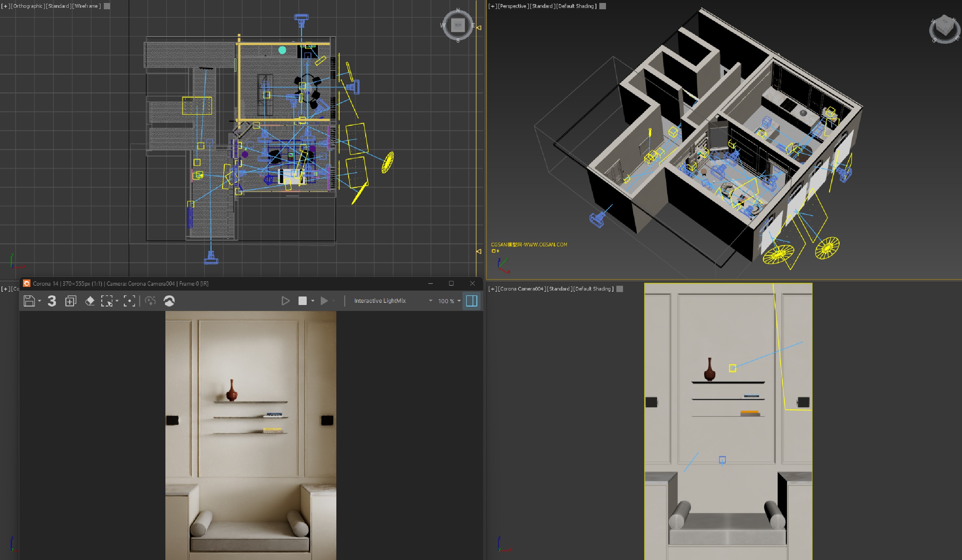Viewport: 962px width, 560px height.
Task: Open the Interactive LightMix channel dropdown
Action: pyautogui.click(x=393, y=301)
